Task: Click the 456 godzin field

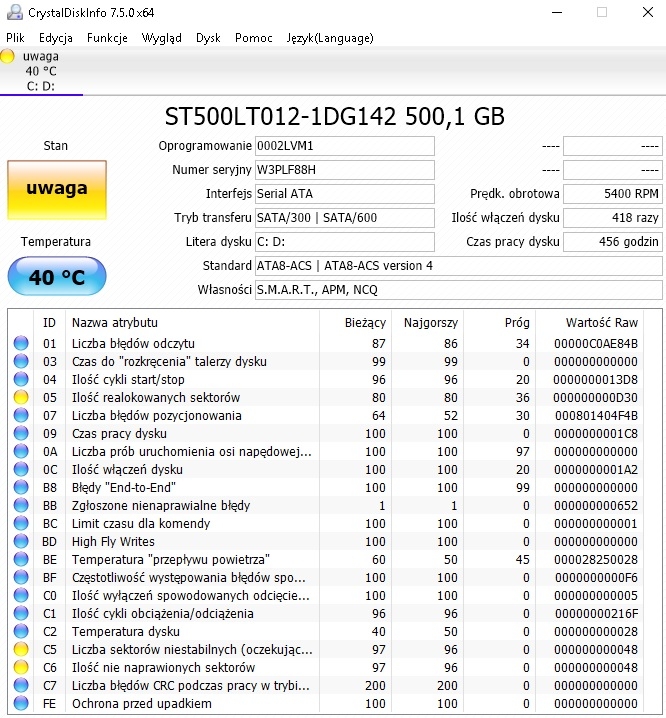Action: (x=612, y=242)
